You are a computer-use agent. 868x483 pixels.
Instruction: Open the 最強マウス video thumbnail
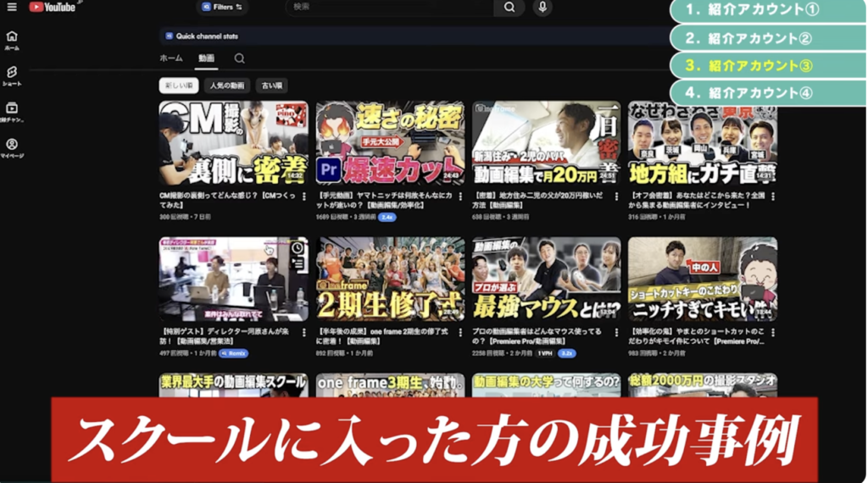[546, 279]
